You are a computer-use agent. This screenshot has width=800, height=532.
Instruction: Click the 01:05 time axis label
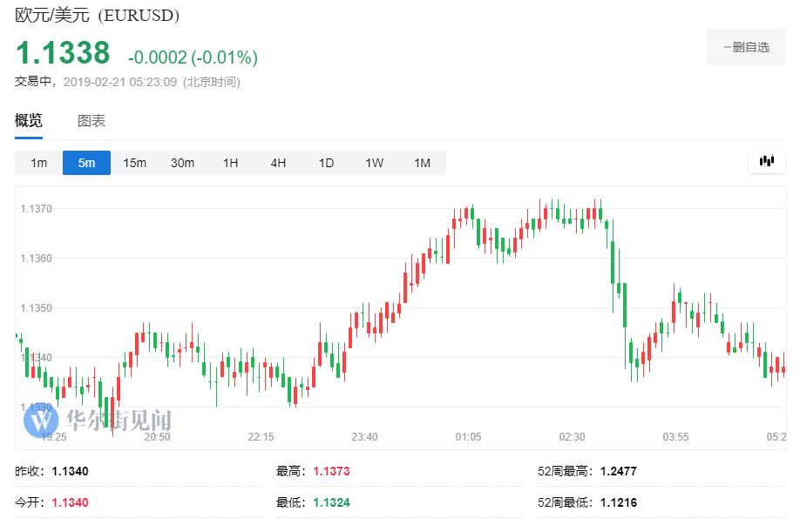tap(468, 436)
